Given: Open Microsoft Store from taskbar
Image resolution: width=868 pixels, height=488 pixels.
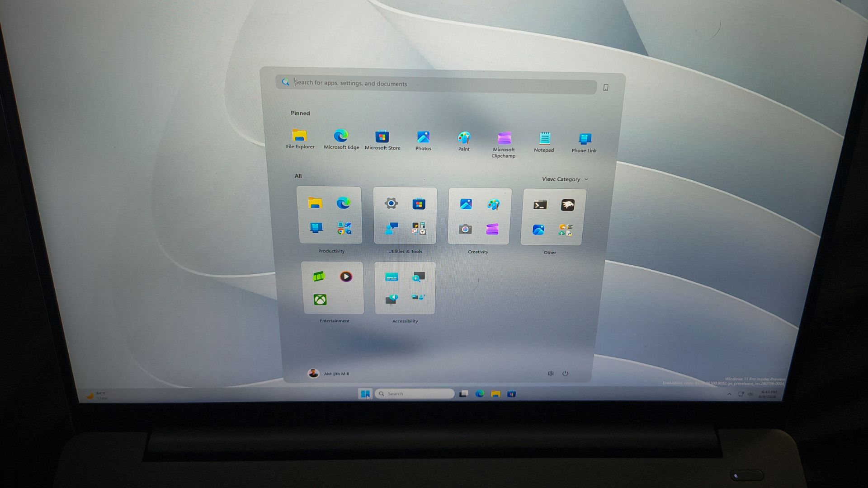Looking at the screenshot, I should click(511, 394).
